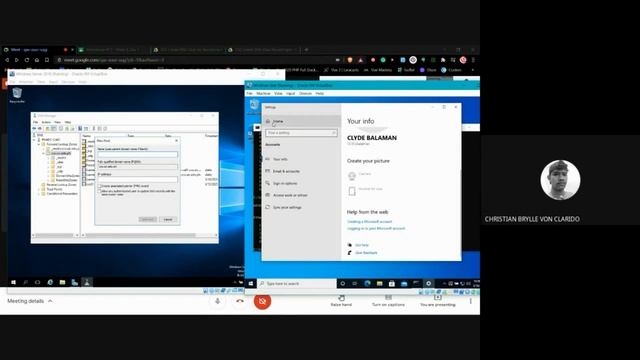
Task: Open Action menu in DNS Manager
Action: coord(46,122)
